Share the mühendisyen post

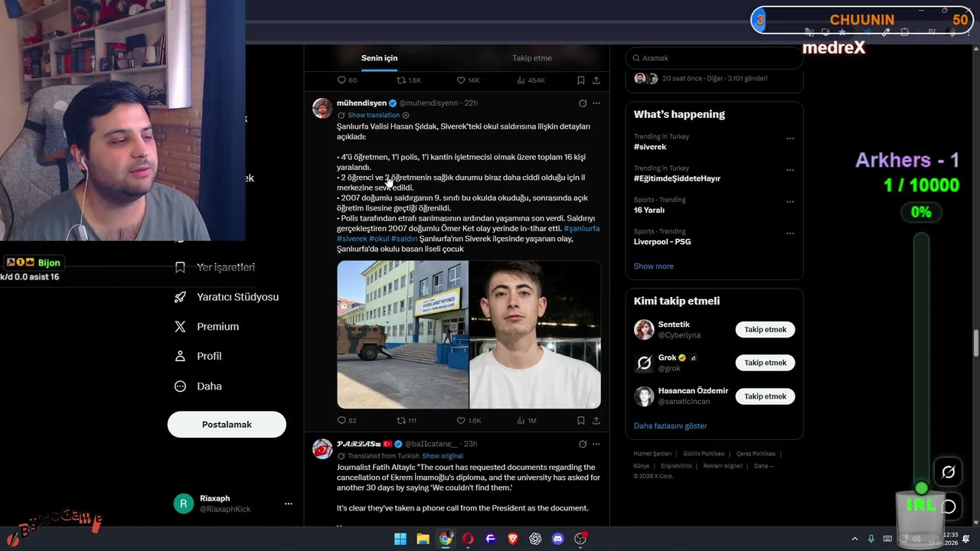pos(596,421)
